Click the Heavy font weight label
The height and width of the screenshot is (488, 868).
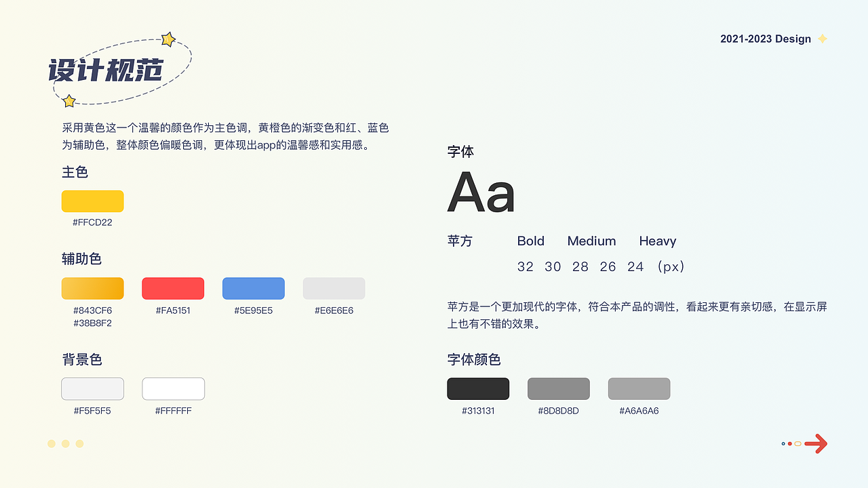point(657,241)
